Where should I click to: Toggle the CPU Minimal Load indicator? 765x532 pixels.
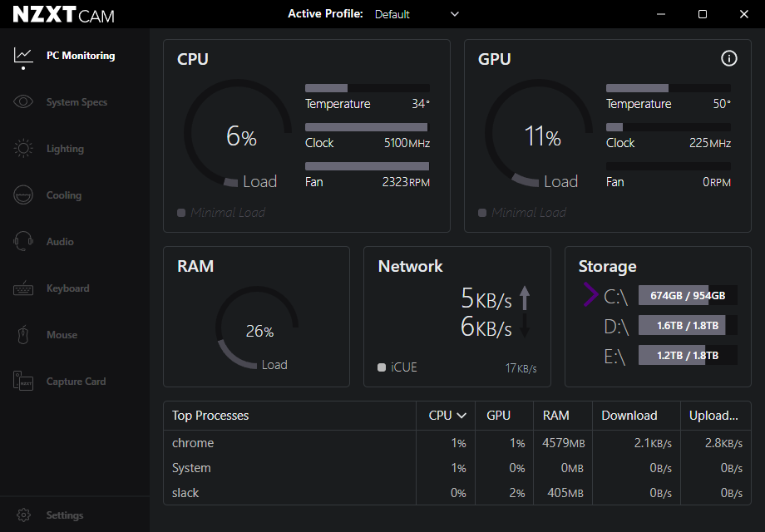click(180, 213)
